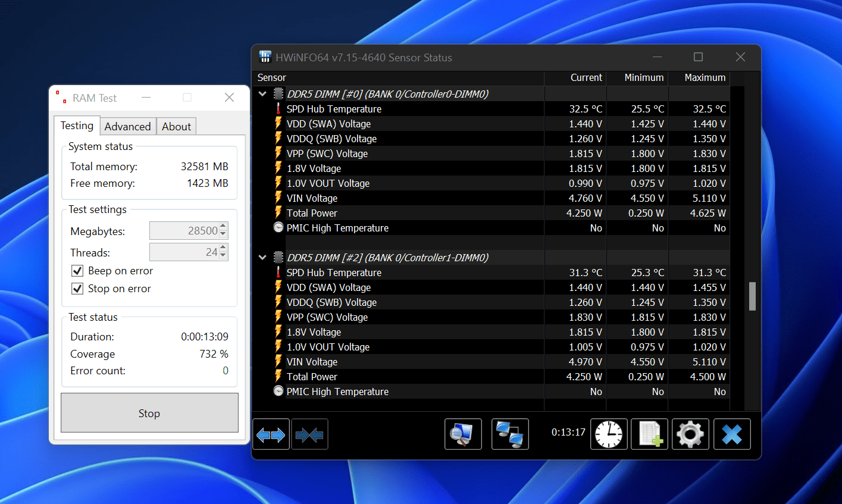Viewport: 842px width, 504px height.
Task: Click the Duration 0:00:13:09 value
Action: coord(205,337)
